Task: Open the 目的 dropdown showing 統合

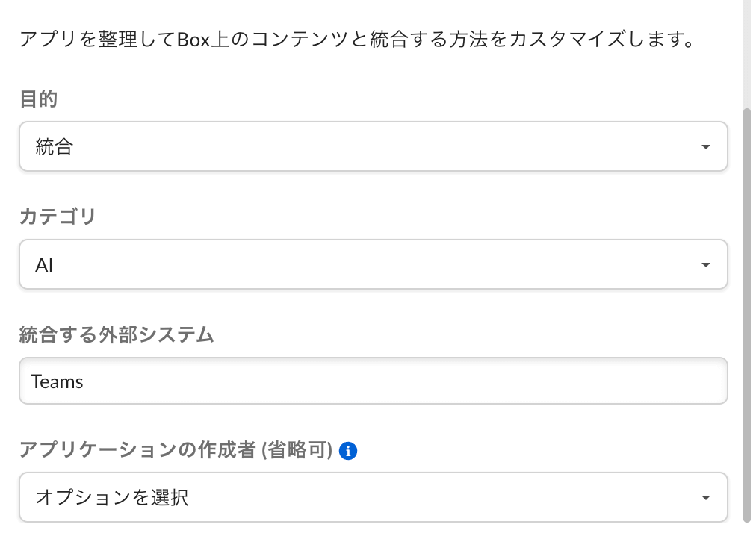Action: click(373, 146)
